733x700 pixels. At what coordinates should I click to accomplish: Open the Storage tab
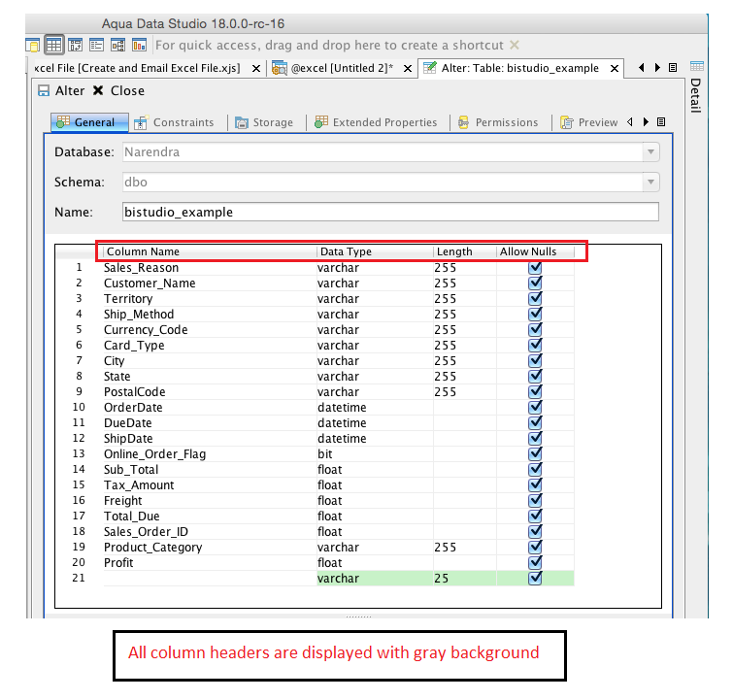click(x=264, y=122)
